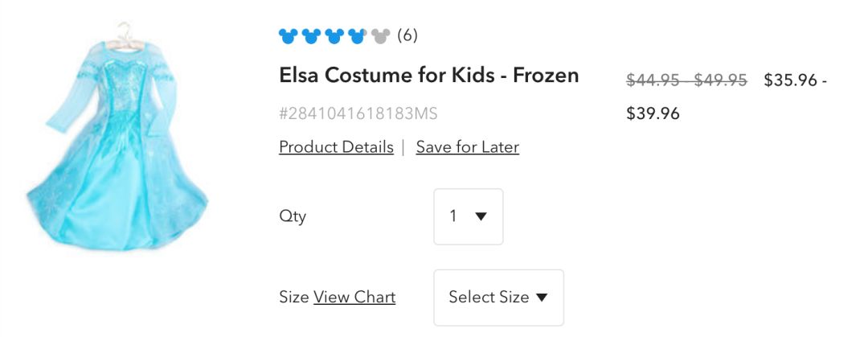Open the View Chart size link

point(354,298)
